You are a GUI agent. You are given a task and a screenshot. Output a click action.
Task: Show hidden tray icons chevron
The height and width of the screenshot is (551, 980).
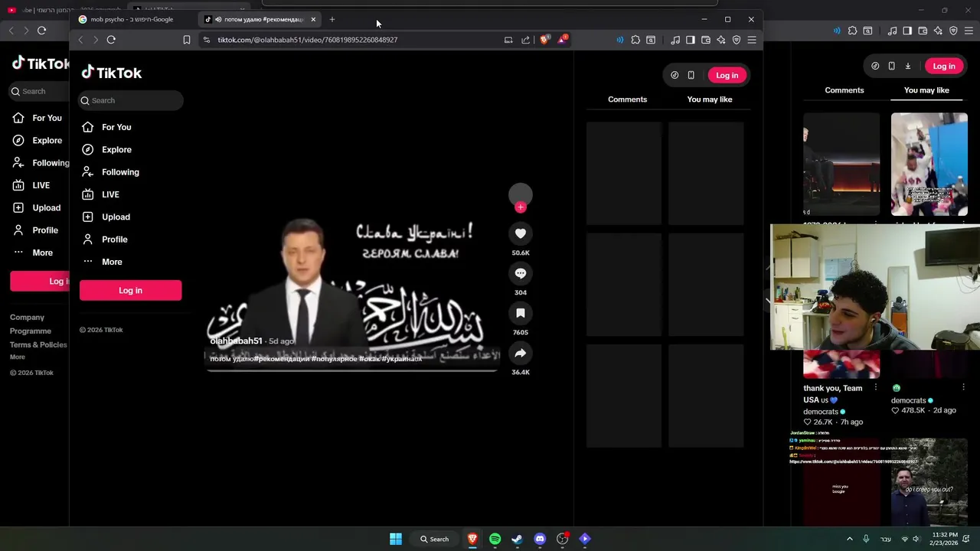[x=849, y=539]
